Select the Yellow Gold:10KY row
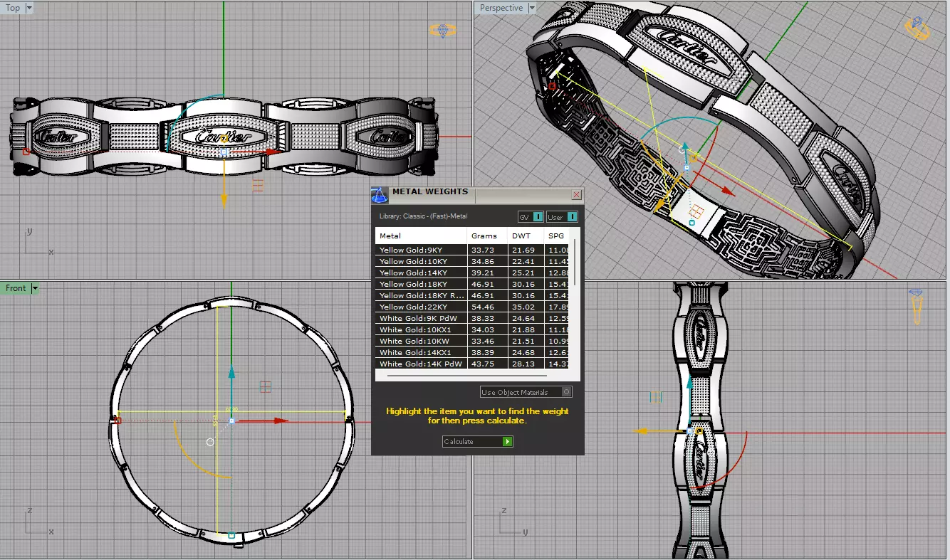 pos(471,261)
